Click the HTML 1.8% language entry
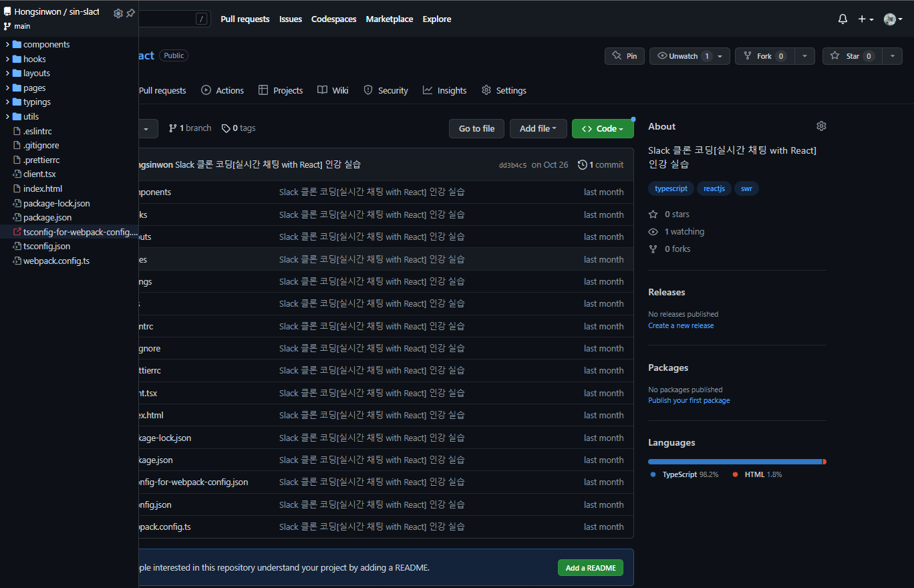The image size is (914, 588). (x=757, y=474)
